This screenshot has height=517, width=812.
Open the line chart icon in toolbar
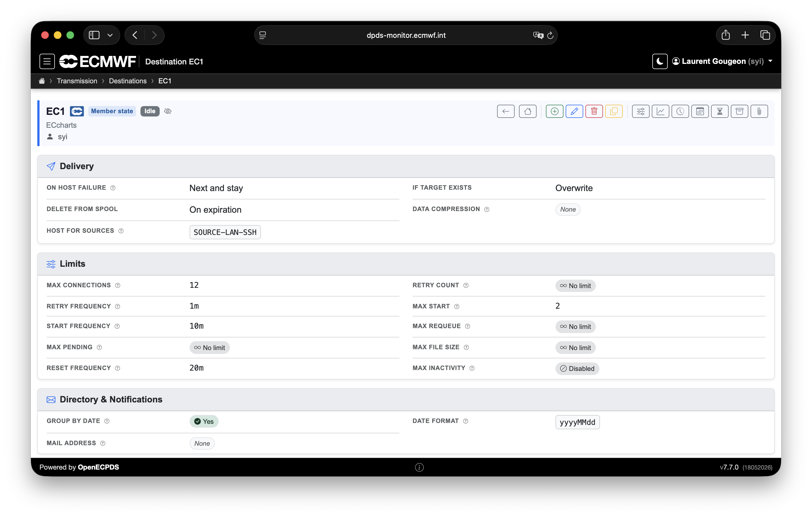click(661, 111)
